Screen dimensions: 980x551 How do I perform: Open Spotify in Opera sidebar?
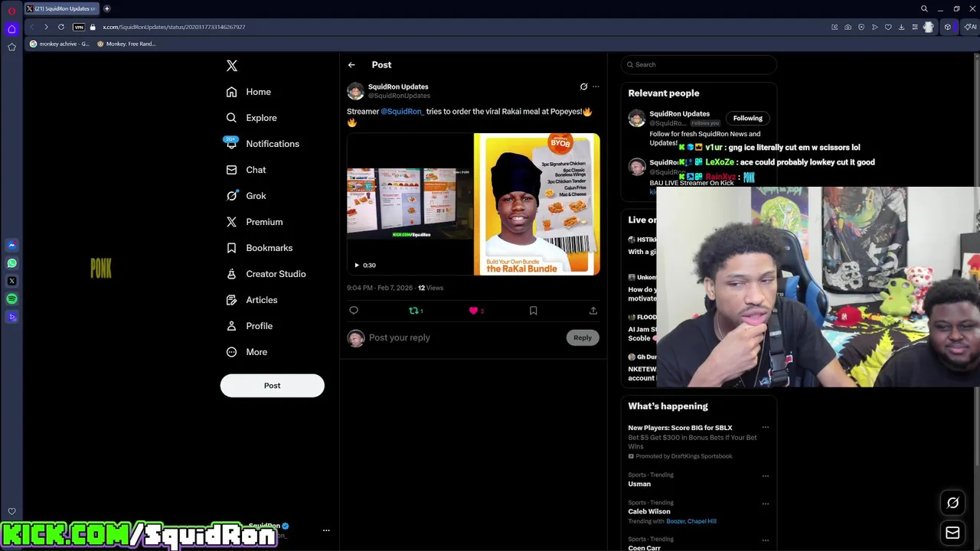[x=11, y=299]
